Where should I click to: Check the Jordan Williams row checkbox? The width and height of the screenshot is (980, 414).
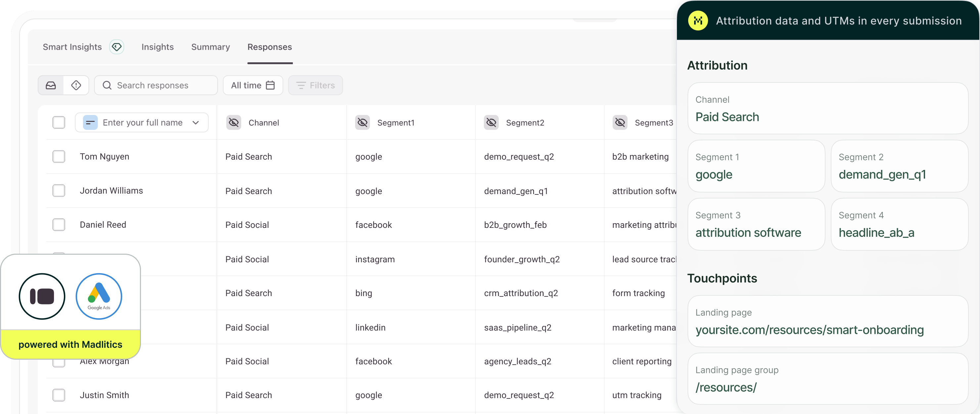[x=59, y=190]
